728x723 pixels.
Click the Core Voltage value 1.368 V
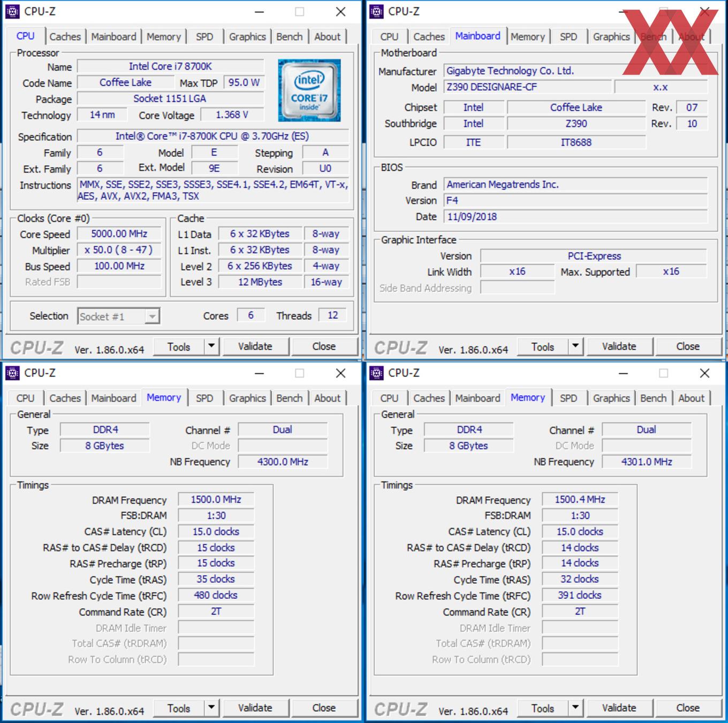click(x=232, y=115)
